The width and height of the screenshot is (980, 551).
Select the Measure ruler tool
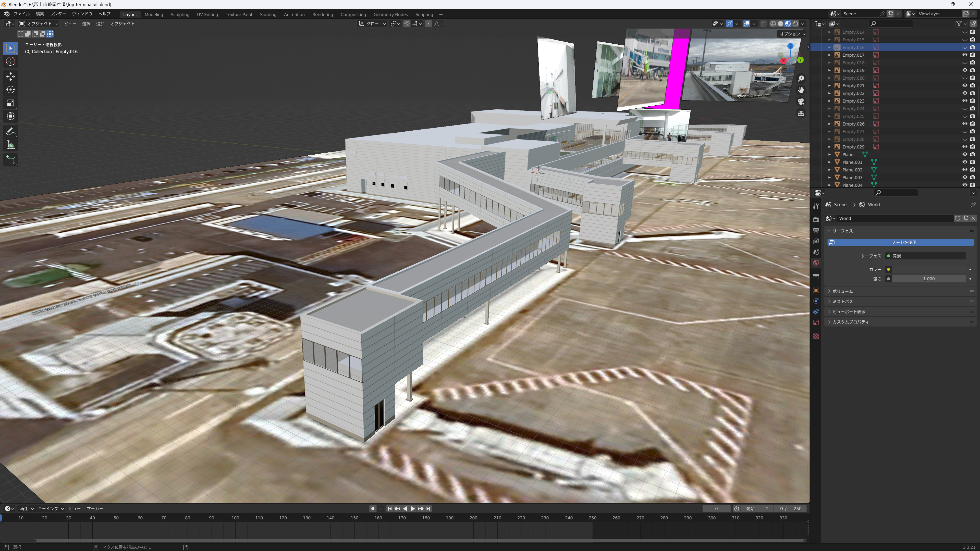tap(11, 145)
